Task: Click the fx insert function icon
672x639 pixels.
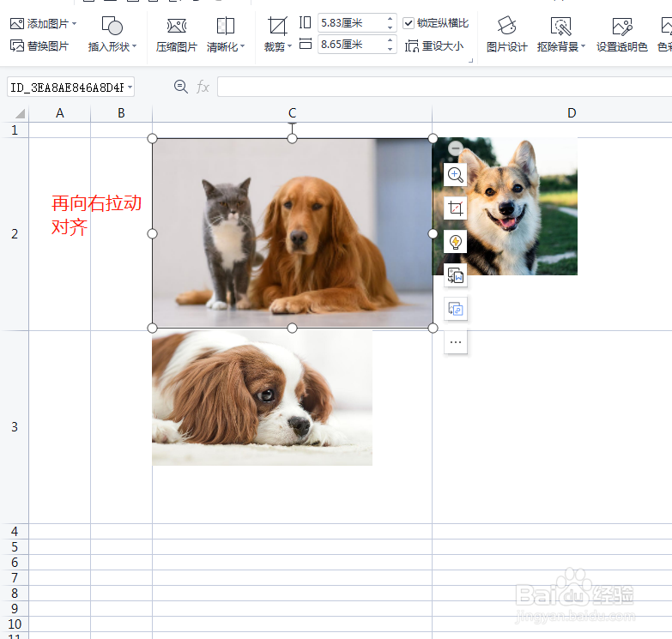Action: coord(203,87)
